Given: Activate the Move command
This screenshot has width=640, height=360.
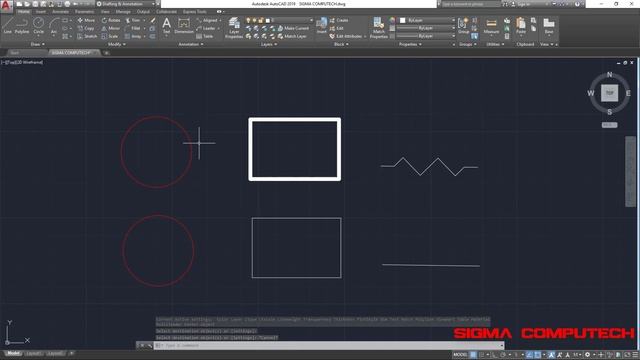Looking at the screenshot, I should 86,20.
